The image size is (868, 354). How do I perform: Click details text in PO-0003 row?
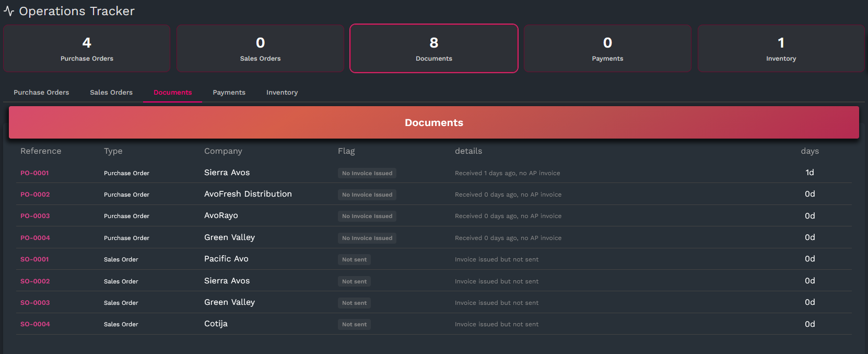coord(508,216)
